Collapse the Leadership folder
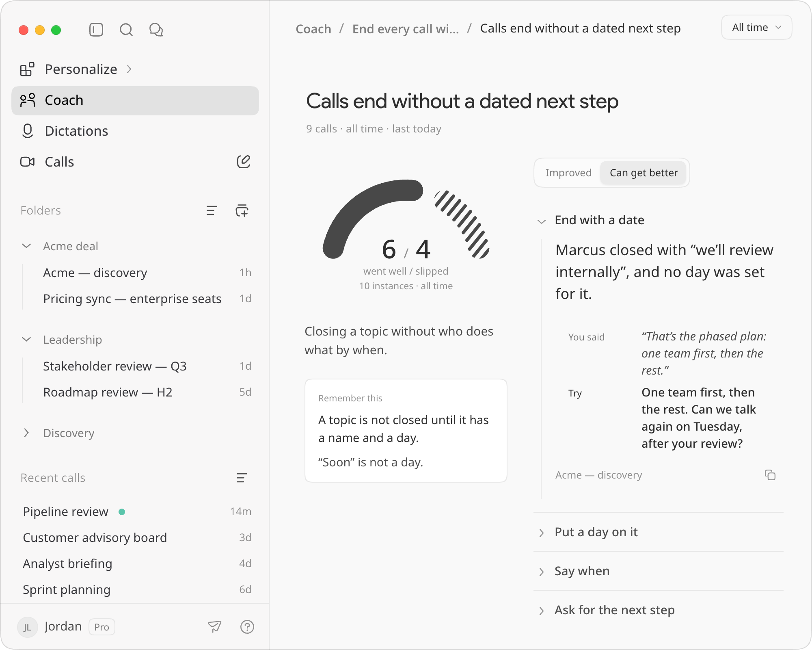The width and height of the screenshot is (812, 650). pyautogui.click(x=26, y=340)
